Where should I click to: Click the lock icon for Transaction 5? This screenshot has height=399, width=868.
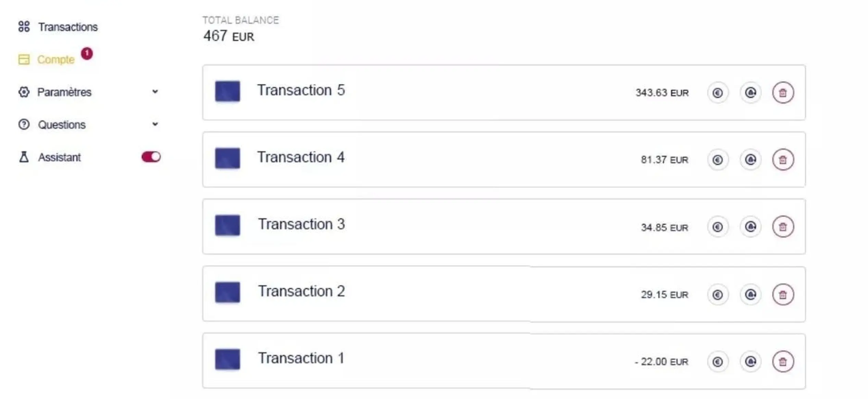pyautogui.click(x=750, y=93)
